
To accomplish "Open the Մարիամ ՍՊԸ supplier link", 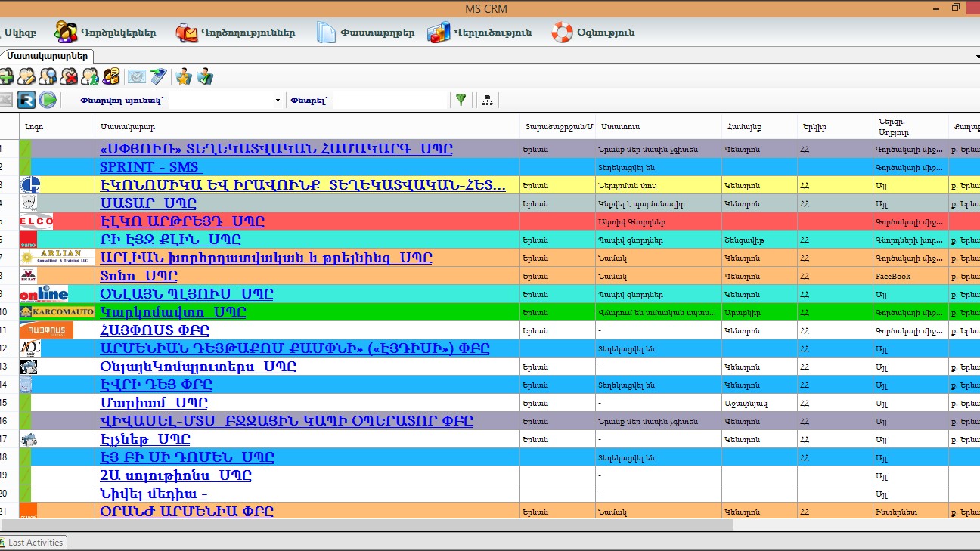I will pyautogui.click(x=154, y=403).
